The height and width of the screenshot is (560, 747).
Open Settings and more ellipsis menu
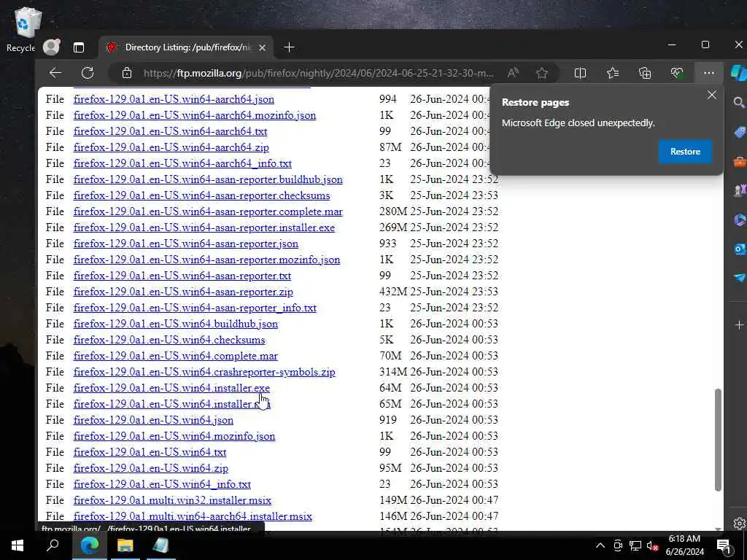click(708, 73)
